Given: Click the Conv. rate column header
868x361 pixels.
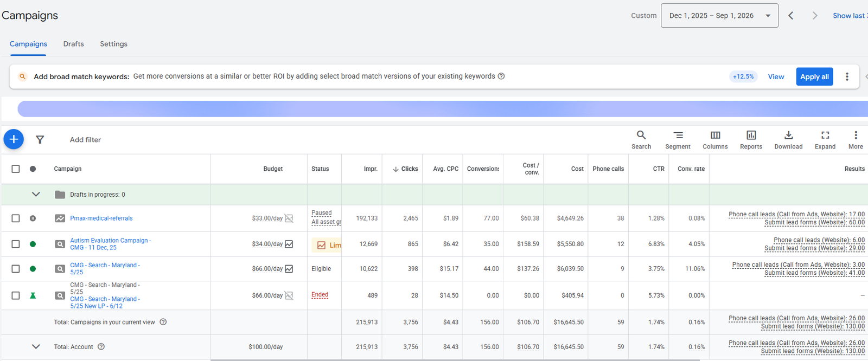Looking at the screenshot, I should tap(691, 169).
